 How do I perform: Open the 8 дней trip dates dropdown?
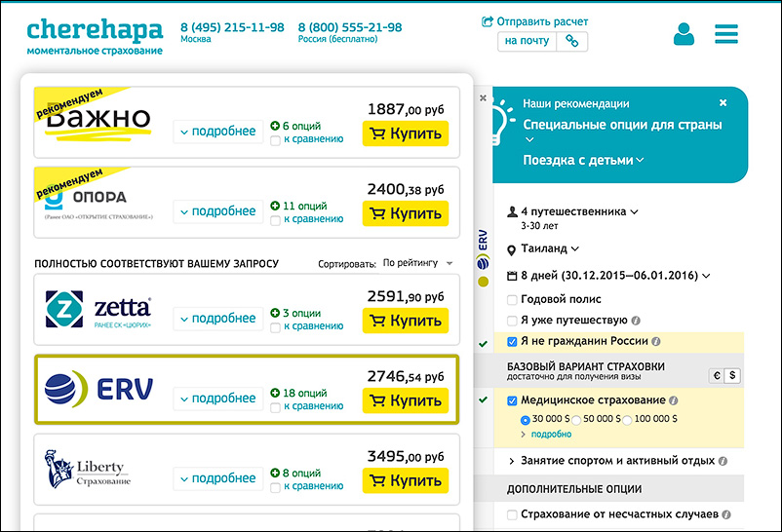point(615,276)
